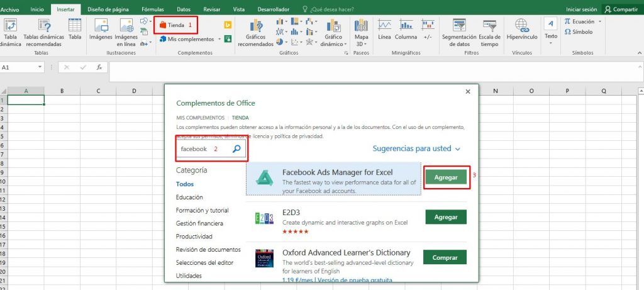Click Comprar for Oxford Dictionary
644x290 pixels.
(x=445, y=257)
